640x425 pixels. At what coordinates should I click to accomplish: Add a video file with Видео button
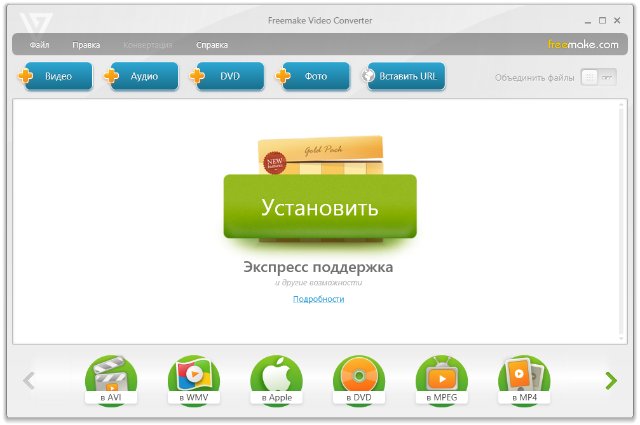pos(57,77)
